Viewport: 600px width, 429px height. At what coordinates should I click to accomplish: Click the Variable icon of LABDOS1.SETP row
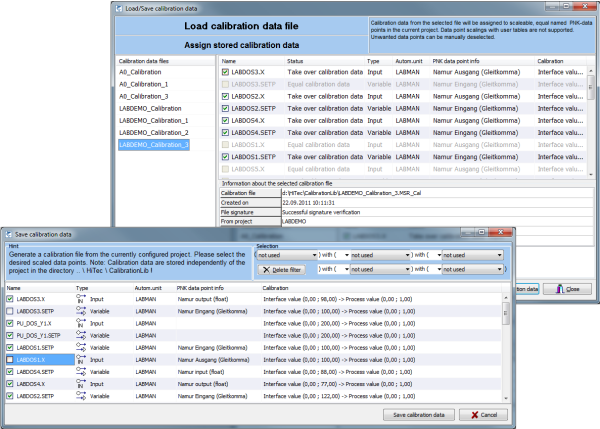83,347
